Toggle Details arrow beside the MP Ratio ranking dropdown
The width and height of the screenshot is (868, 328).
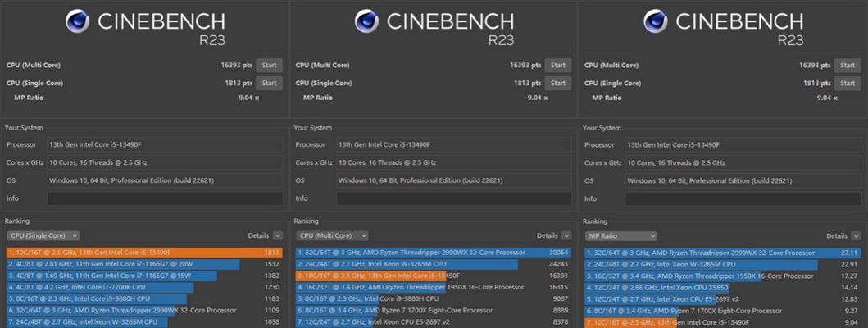(x=856, y=235)
